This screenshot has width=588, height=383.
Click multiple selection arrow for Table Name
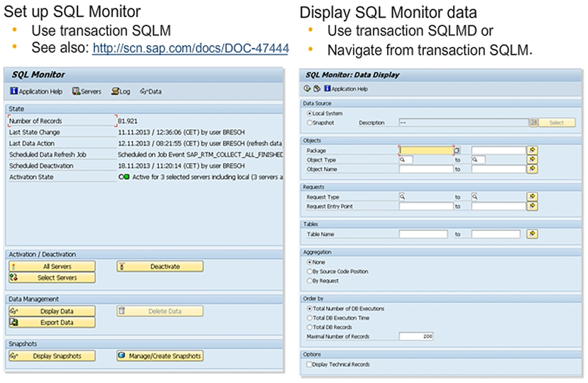[x=532, y=233]
